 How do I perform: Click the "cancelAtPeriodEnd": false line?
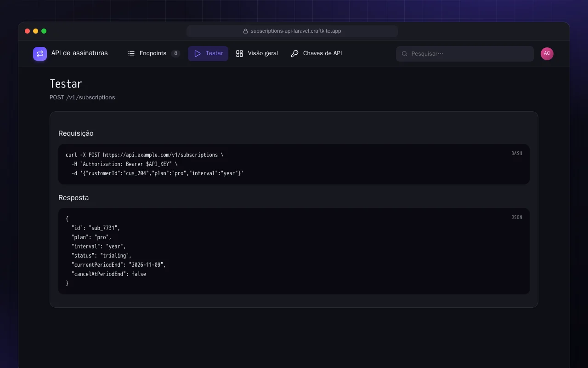pyautogui.click(x=109, y=274)
